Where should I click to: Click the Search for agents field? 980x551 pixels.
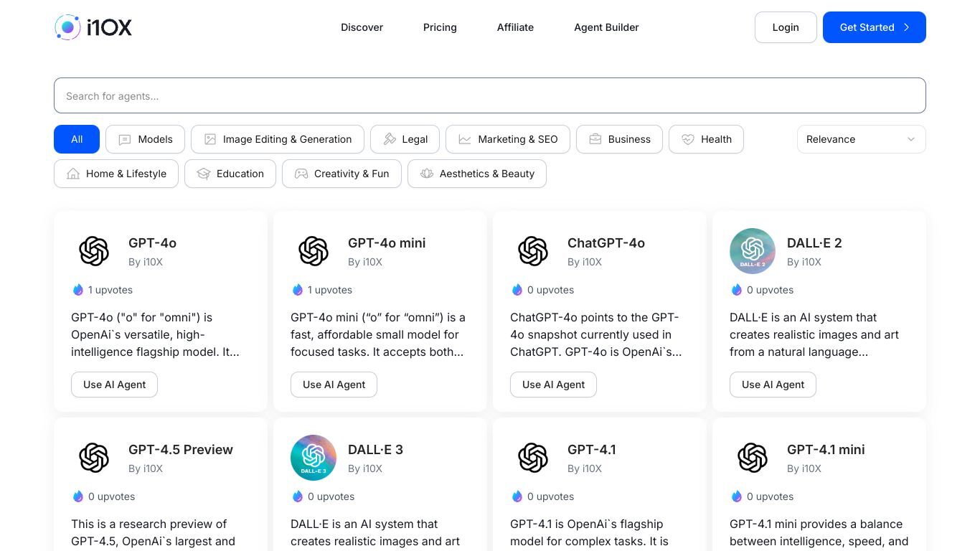pos(489,95)
